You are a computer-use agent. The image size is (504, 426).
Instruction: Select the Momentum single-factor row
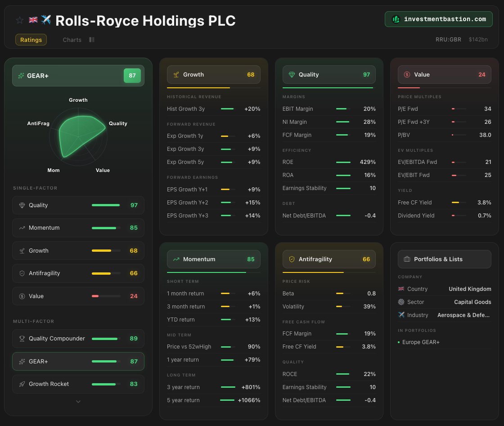coord(78,228)
